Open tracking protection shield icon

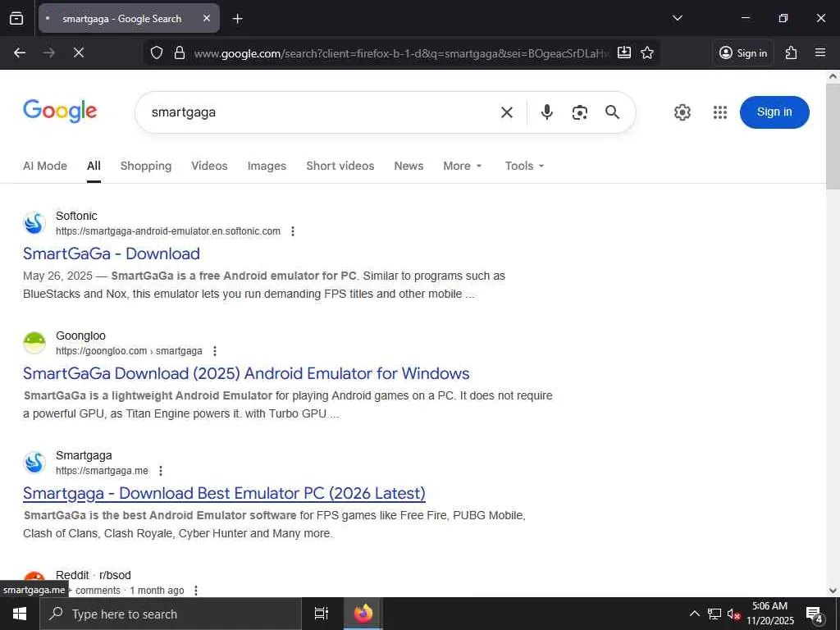pyautogui.click(x=156, y=52)
